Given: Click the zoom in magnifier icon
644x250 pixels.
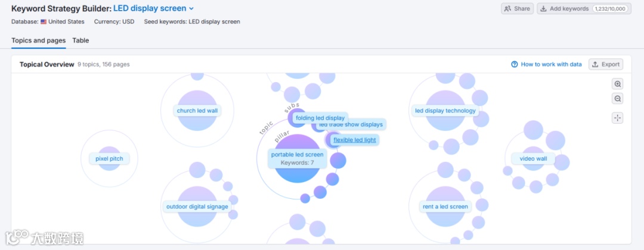Looking at the screenshot, I should point(617,84).
